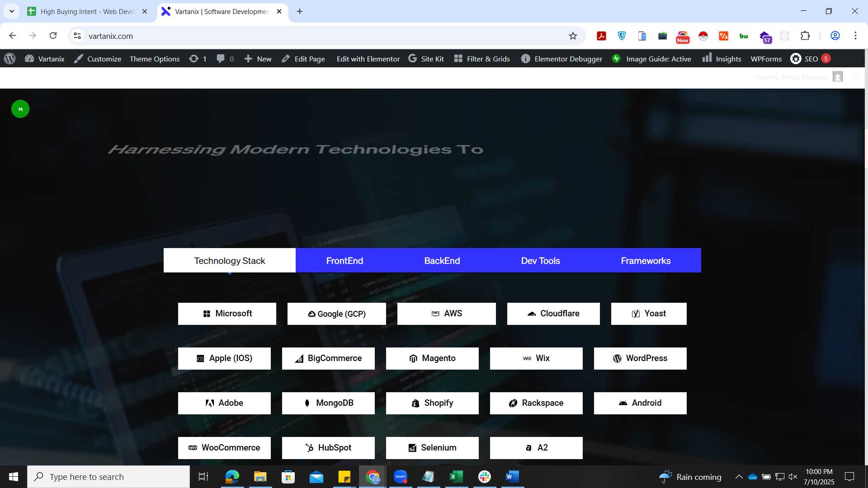Switch to the BackEnd tab

click(442, 260)
